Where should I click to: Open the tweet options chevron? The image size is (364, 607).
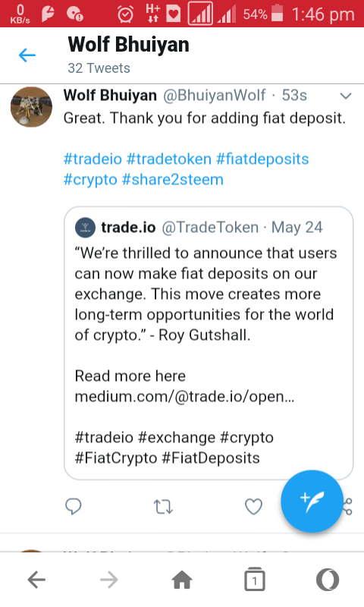[x=346, y=96]
